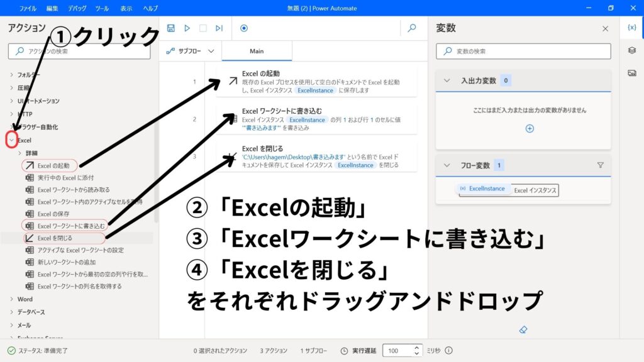Increase run delay with up stepper
This screenshot has height=362, width=644.
416,348
